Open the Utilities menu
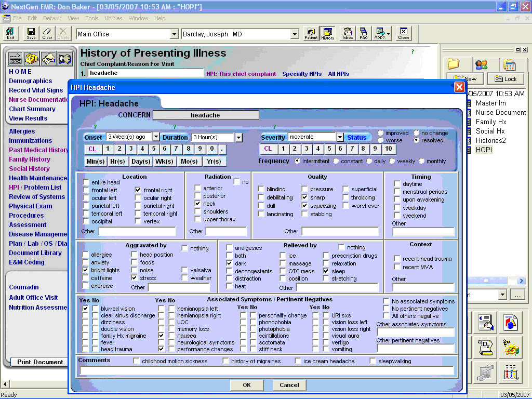The height and width of the screenshot is (399, 532). pos(113,18)
